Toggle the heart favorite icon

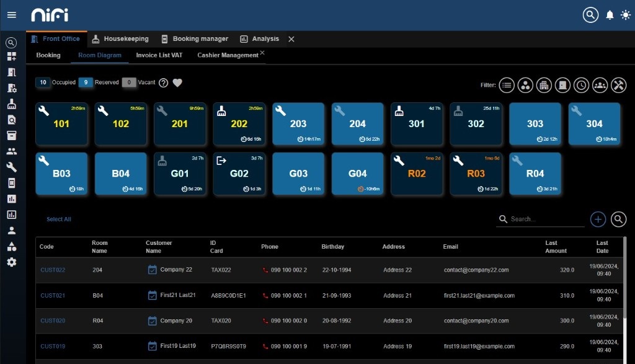click(177, 82)
